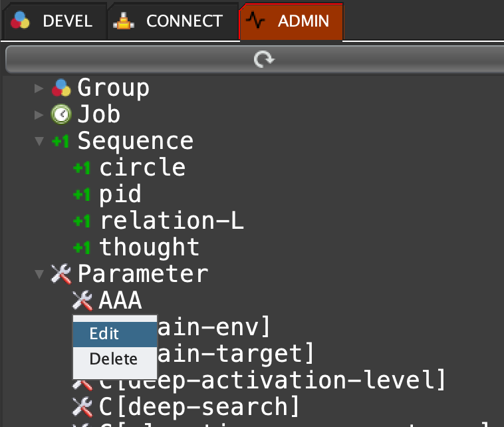Click the refresh icon in the toolbar
This screenshot has height=427, width=504.
[x=264, y=60]
